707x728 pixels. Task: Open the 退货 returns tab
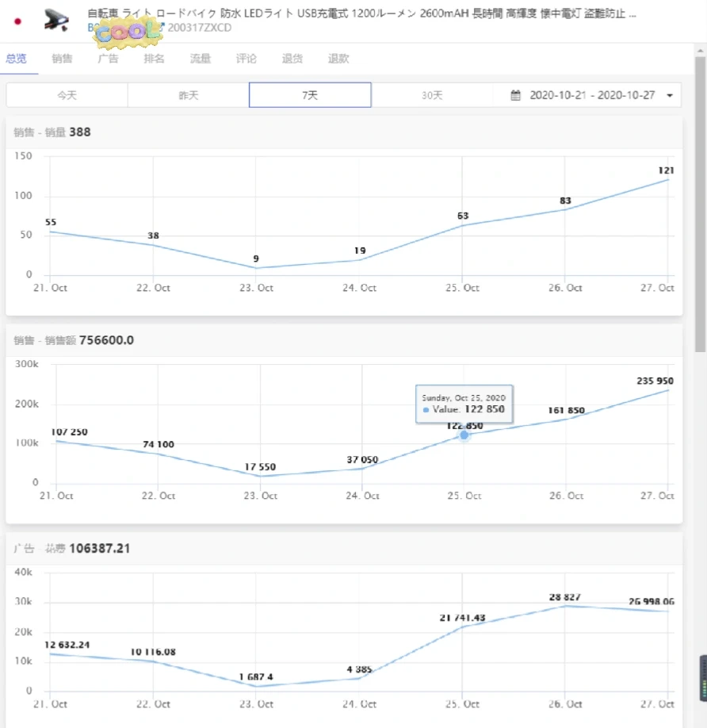pyautogui.click(x=292, y=59)
